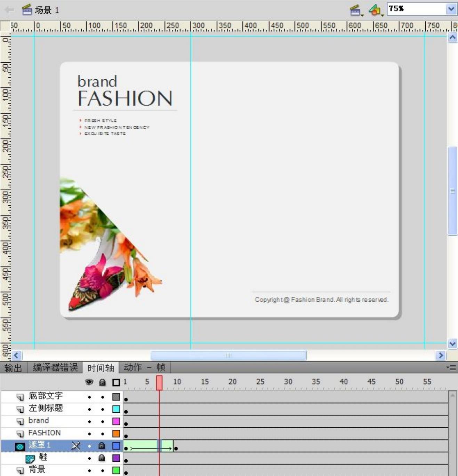Viewport: 458px width, 476px height.
Task: Click the masked layer icon of 鞋
Action: (30, 458)
